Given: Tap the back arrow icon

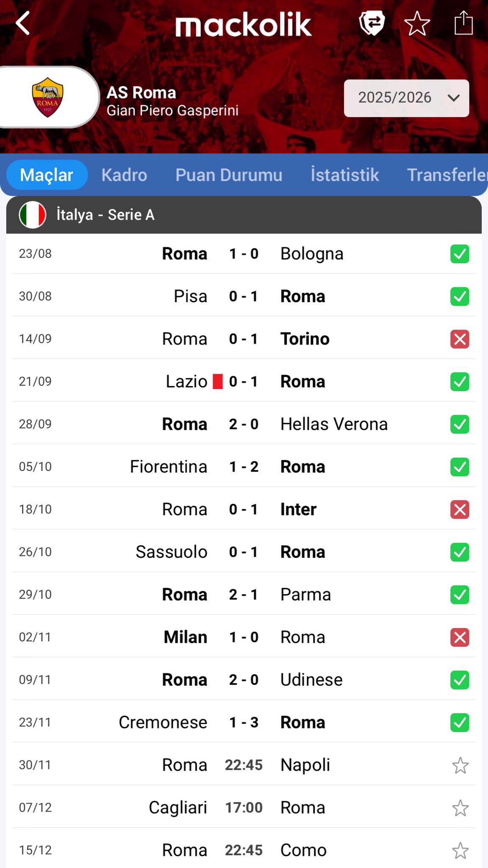Looking at the screenshot, I should pyautogui.click(x=23, y=23).
